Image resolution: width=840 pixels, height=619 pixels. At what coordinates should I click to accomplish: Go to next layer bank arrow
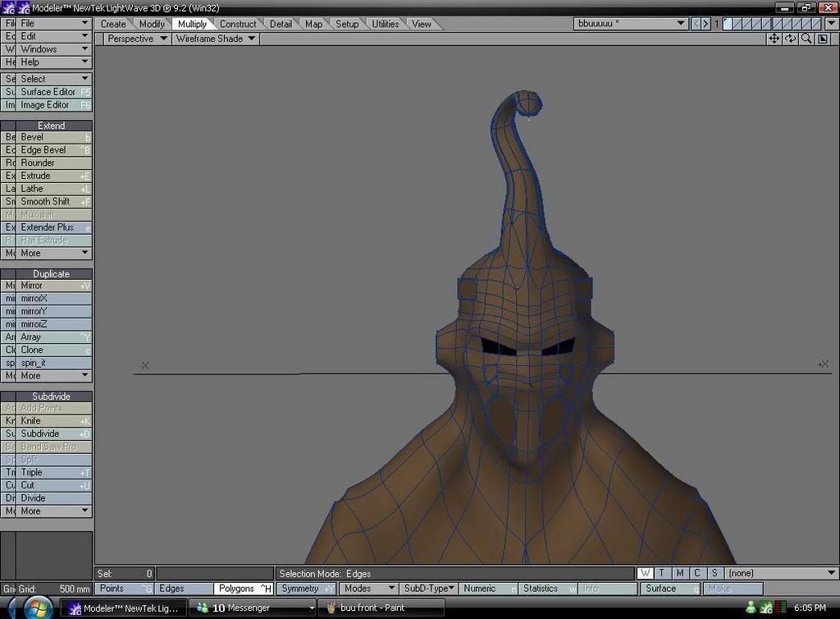[x=706, y=24]
